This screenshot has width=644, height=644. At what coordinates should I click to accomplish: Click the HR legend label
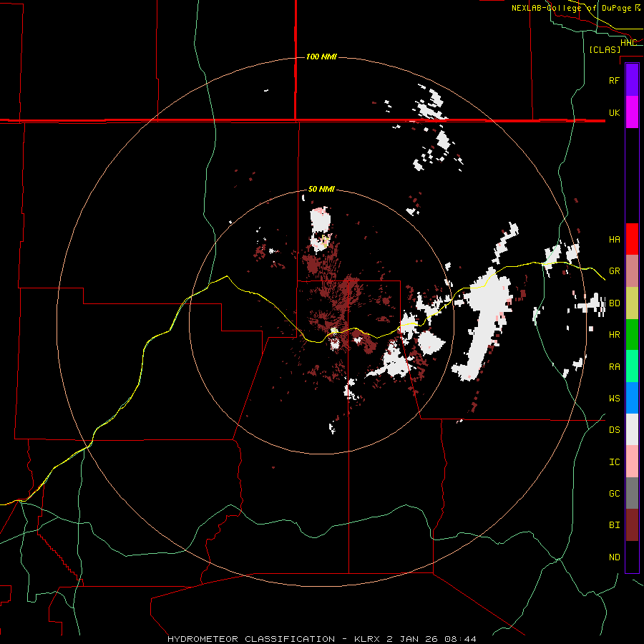click(x=614, y=335)
